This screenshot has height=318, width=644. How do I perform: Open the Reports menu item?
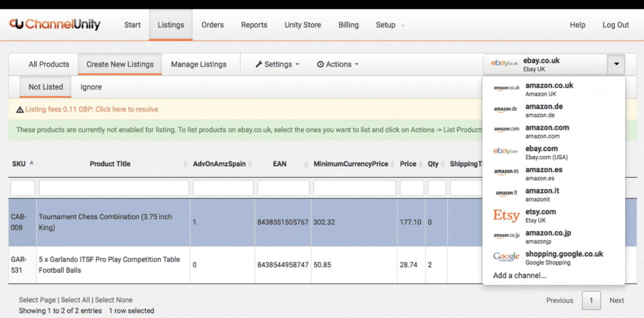[x=254, y=25]
